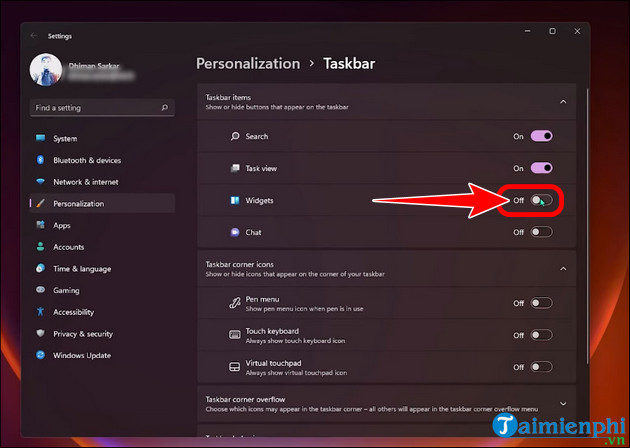
Task: Click the Gaming controller icon
Action: click(x=40, y=290)
